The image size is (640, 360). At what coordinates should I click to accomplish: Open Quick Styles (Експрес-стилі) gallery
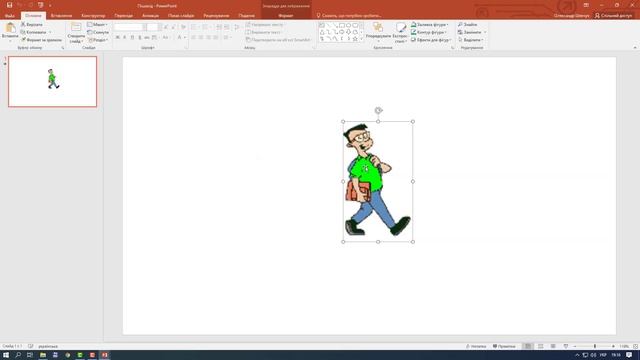pos(400,32)
